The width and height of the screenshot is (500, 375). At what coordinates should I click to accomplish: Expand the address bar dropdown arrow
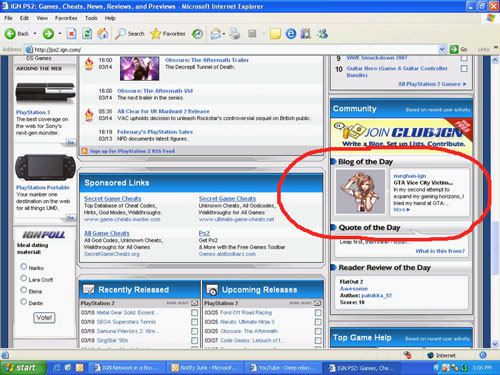coord(442,50)
